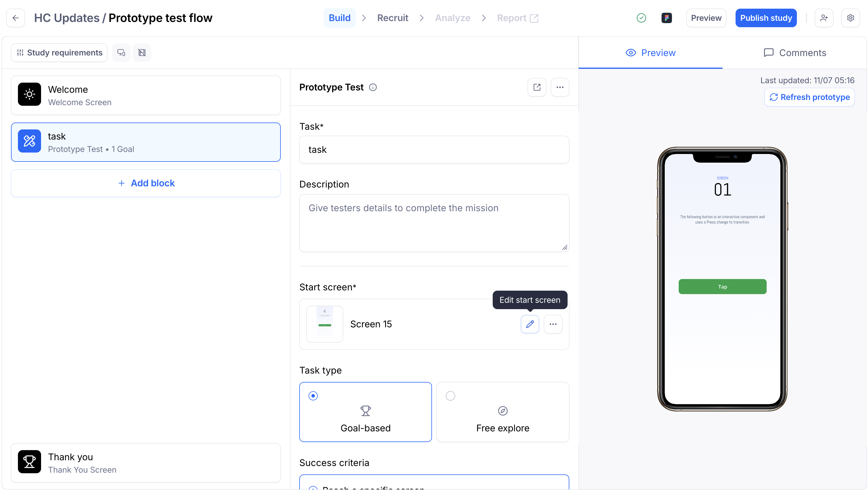
Task: Click the Preview button in header
Action: (706, 18)
